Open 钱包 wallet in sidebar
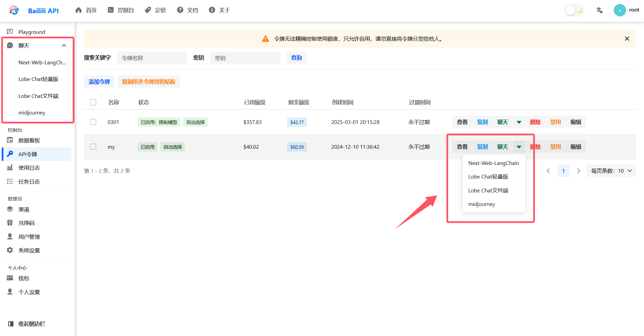Image resolution: width=644 pixels, height=336 pixels. coord(24,278)
